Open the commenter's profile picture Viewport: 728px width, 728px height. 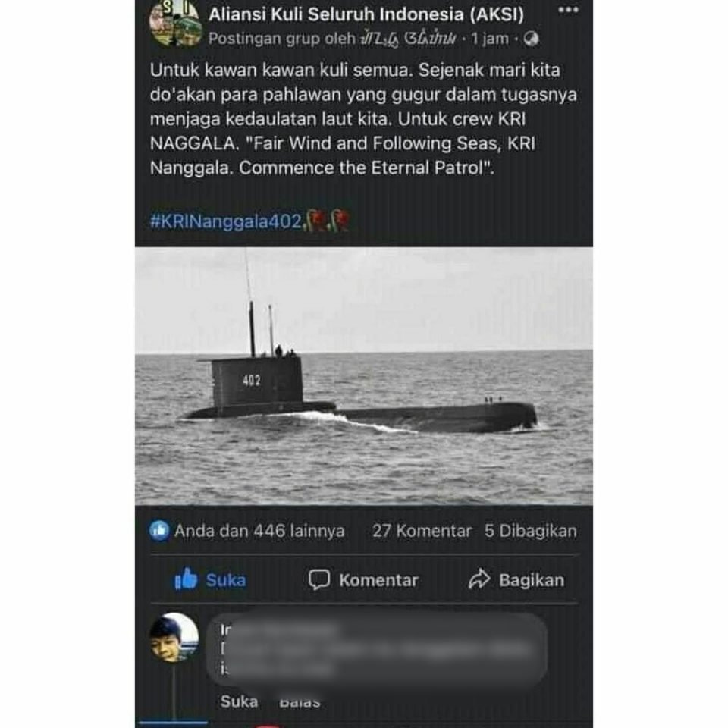pyautogui.click(x=174, y=638)
